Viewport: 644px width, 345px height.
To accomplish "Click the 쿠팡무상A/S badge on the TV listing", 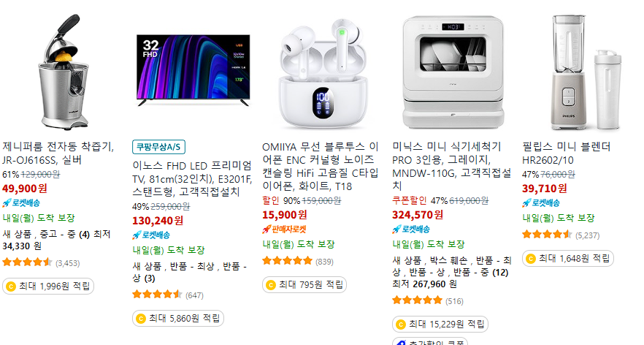I will (158, 147).
